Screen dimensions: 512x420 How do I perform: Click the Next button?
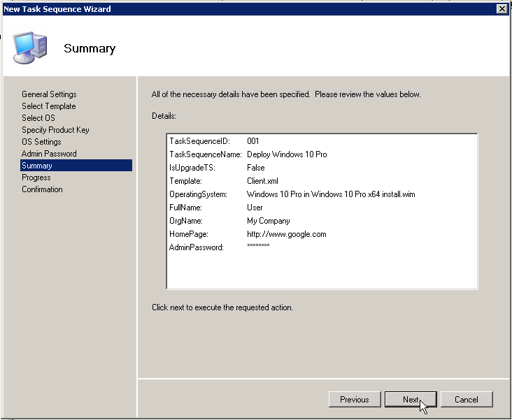411,400
